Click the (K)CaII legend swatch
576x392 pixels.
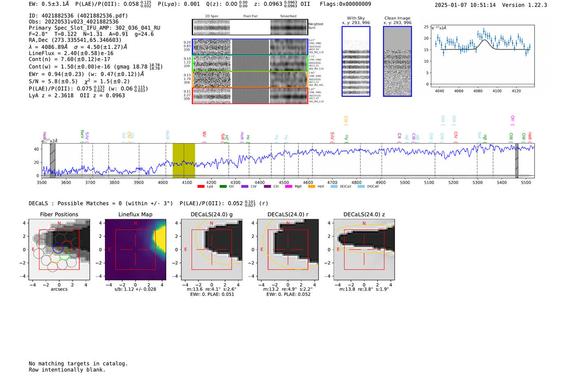point(334,187)
